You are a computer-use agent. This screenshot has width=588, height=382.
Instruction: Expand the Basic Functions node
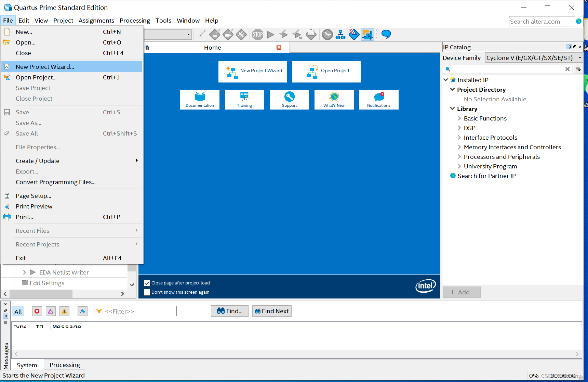click(459, 118)
